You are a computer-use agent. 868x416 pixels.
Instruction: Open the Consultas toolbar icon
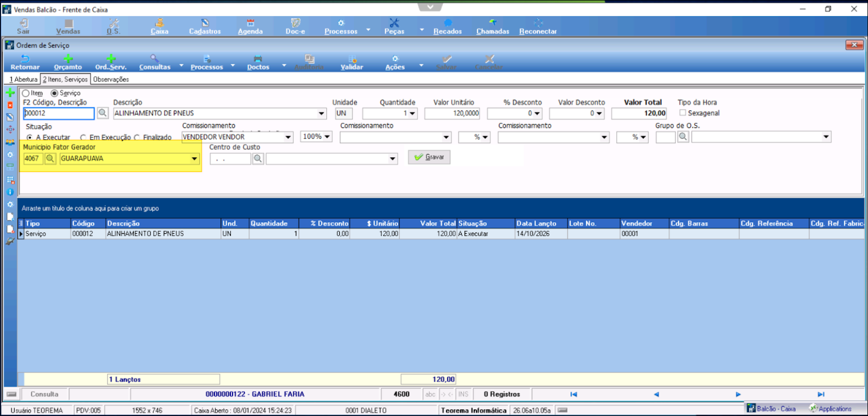click(x=155, y=62)
